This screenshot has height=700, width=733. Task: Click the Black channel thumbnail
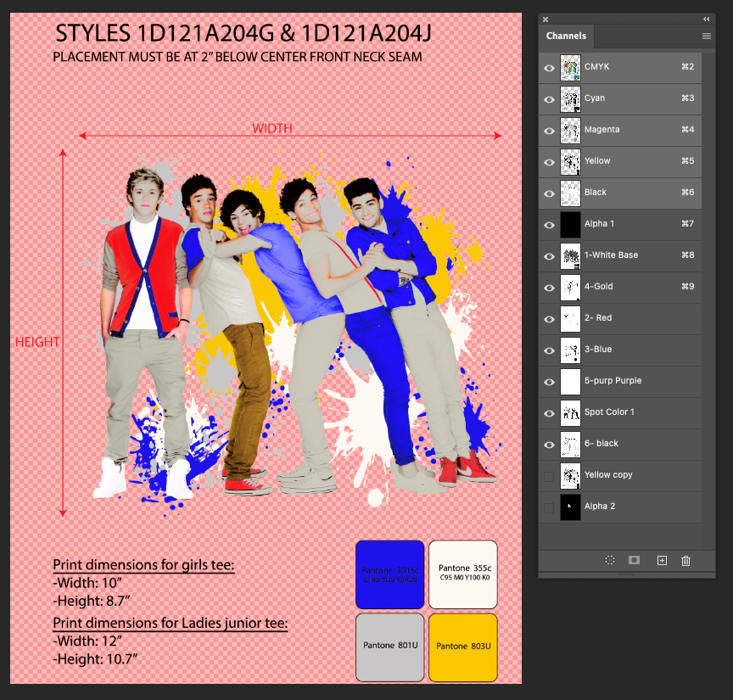point(570,193)
